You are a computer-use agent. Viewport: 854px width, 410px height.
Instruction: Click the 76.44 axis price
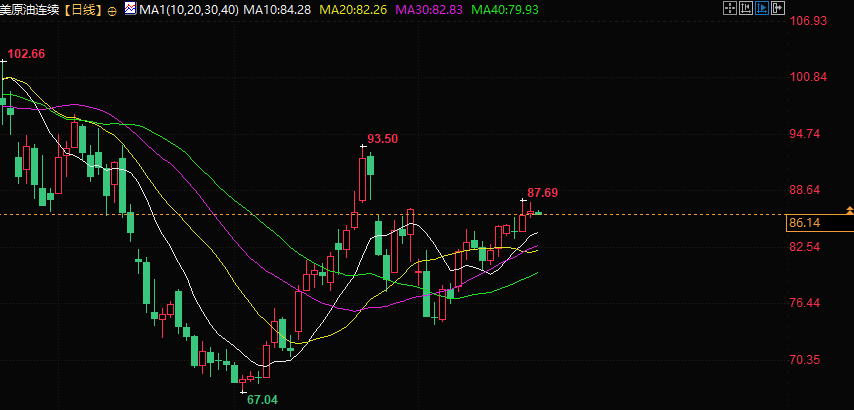point(804,303)
